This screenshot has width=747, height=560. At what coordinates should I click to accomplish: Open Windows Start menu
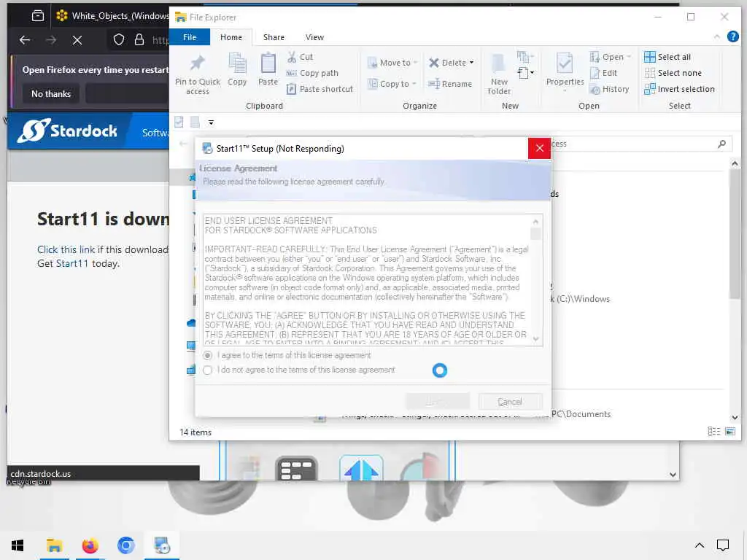coord(18,545)
